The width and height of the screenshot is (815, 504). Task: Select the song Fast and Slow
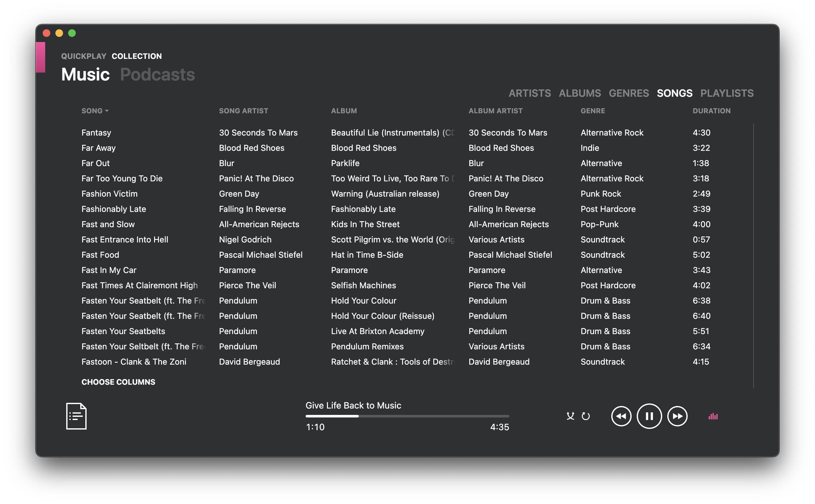(x=108, y=224)
